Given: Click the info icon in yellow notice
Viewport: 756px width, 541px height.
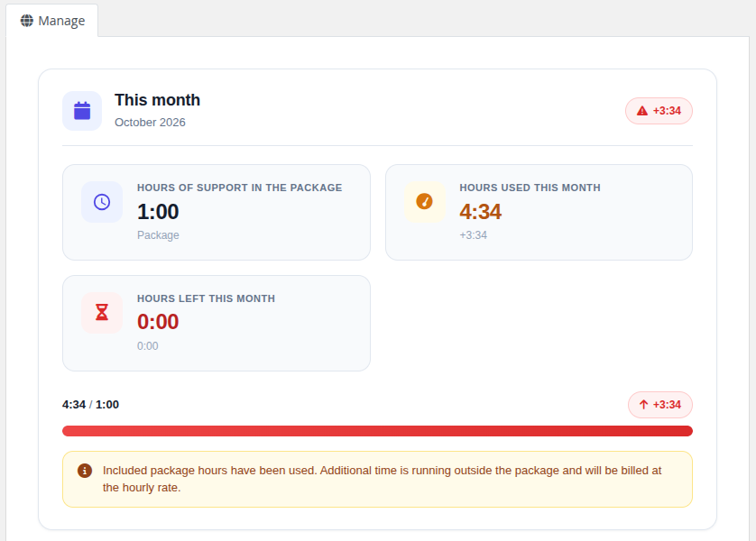Looking at the screenshot, I should coord(85,471).
